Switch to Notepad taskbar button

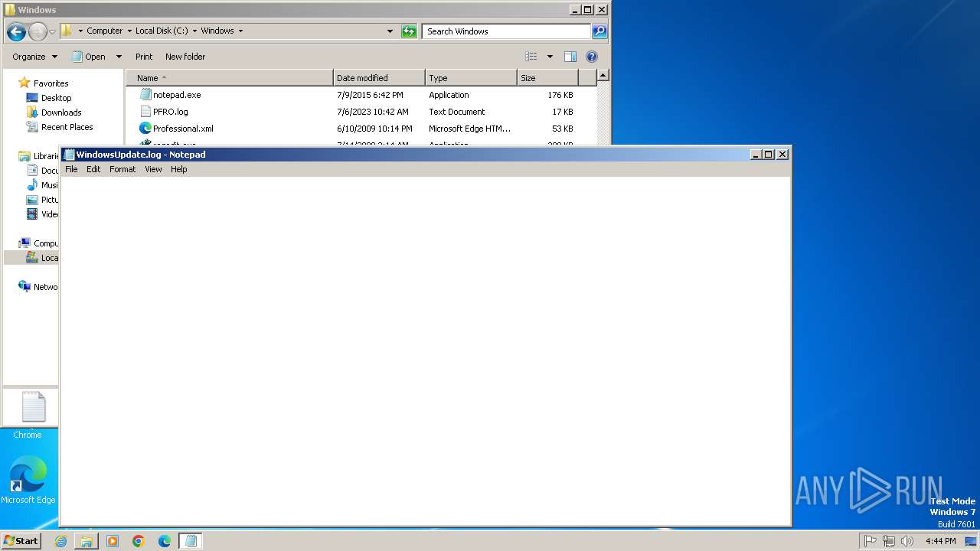pos(191,541)
